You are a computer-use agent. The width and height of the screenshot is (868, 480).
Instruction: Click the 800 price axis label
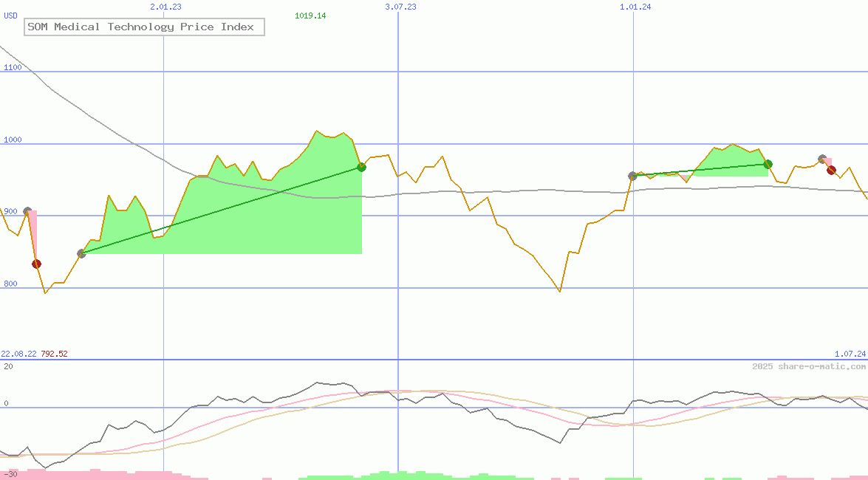10,284
